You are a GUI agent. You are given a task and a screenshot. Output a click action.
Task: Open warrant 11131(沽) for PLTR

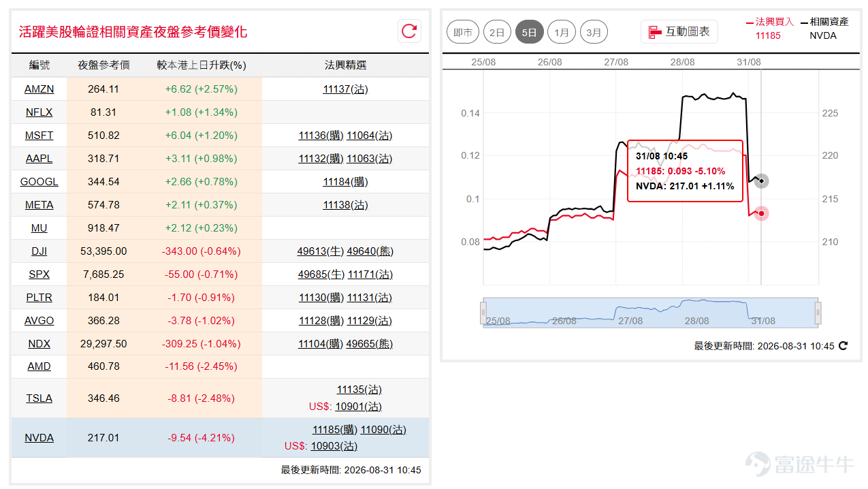coord(370,298)
